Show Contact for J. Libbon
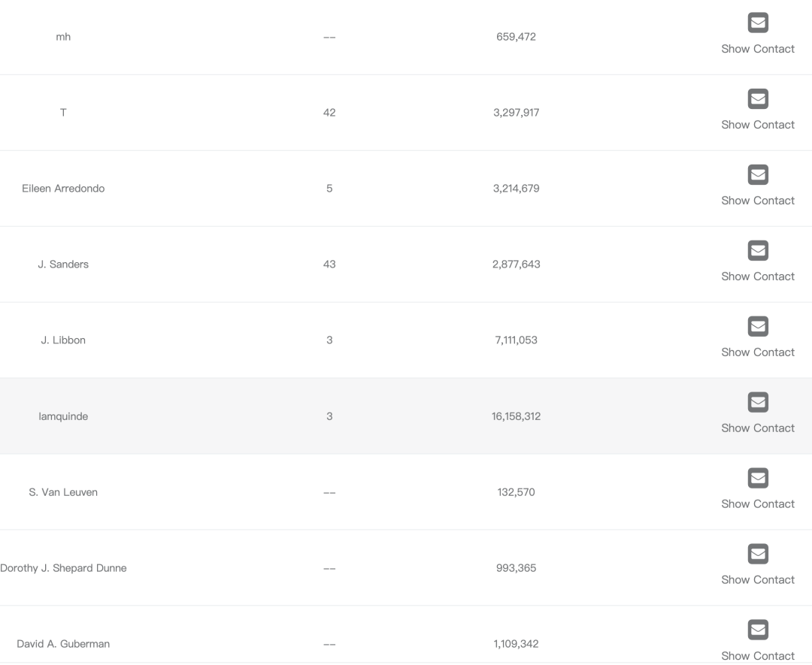This screenshot has width=812, height=665. click(758, 352)
